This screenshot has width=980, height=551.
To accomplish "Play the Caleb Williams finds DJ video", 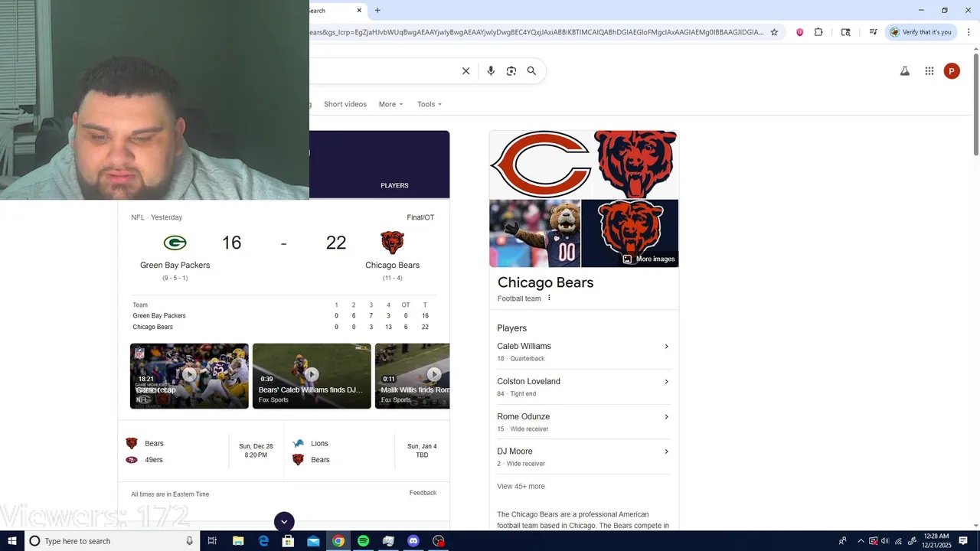I will click(312, 376).
